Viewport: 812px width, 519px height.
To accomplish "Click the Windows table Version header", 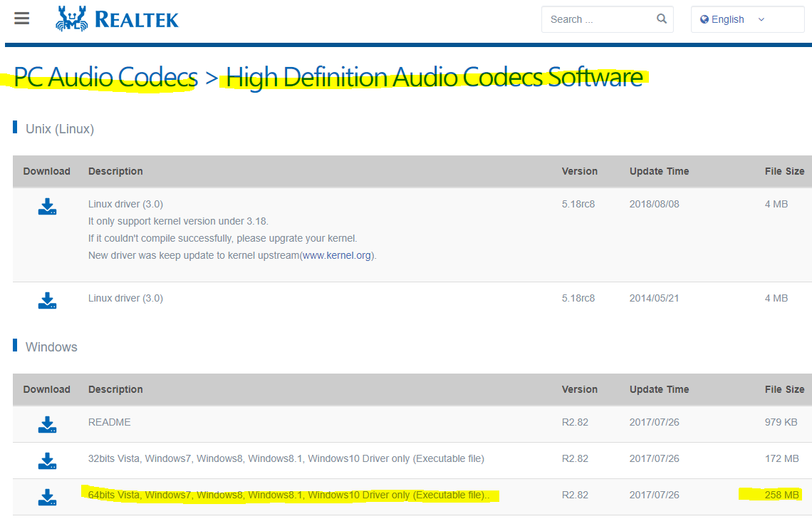I will 580,389.
